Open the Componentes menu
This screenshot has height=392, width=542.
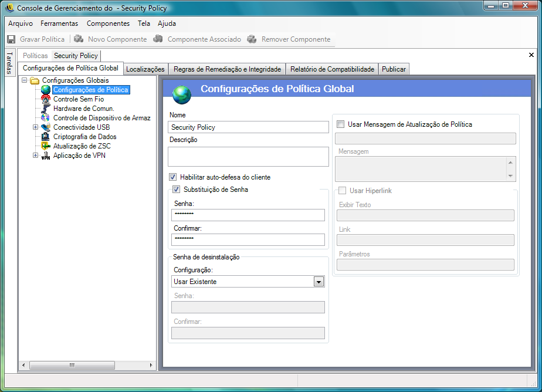point(108,23)
